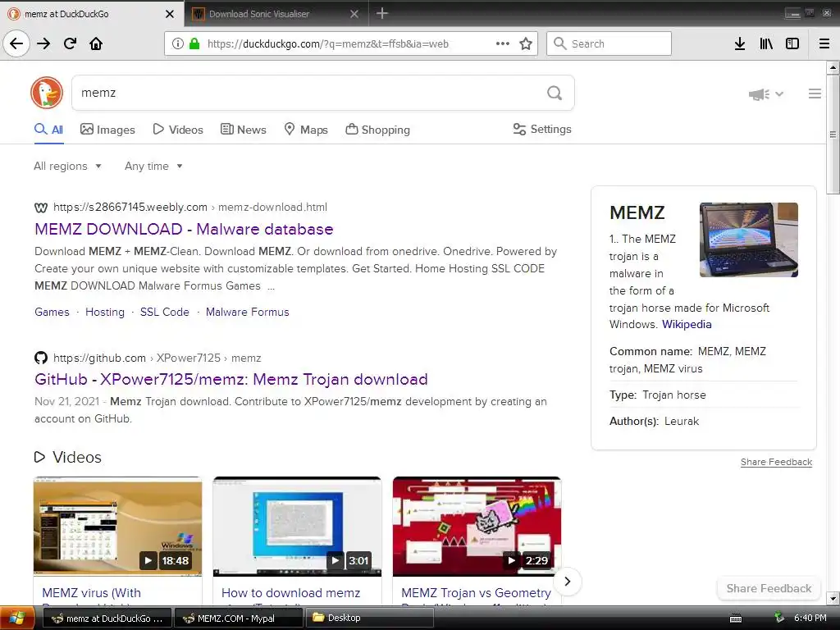Select the All results tab
This screenshot has width=840, height=630.
point(48,130)
